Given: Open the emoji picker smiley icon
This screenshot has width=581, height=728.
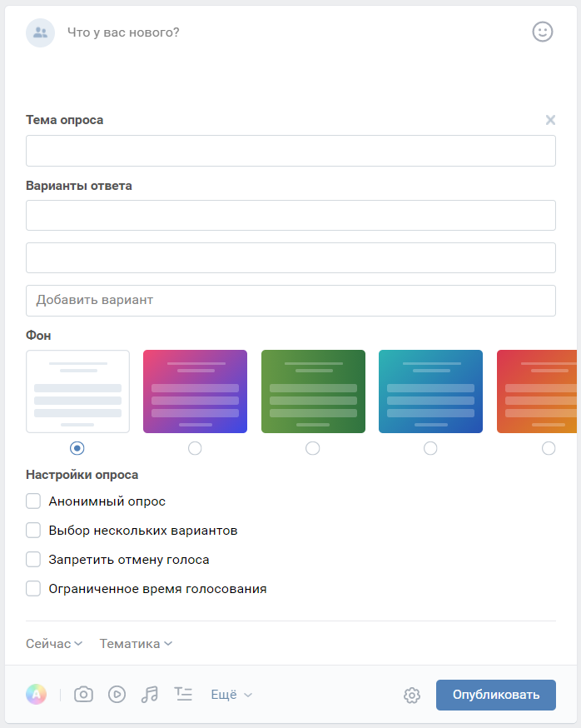Looking at the screenshot, I should [x=542, y=32].
